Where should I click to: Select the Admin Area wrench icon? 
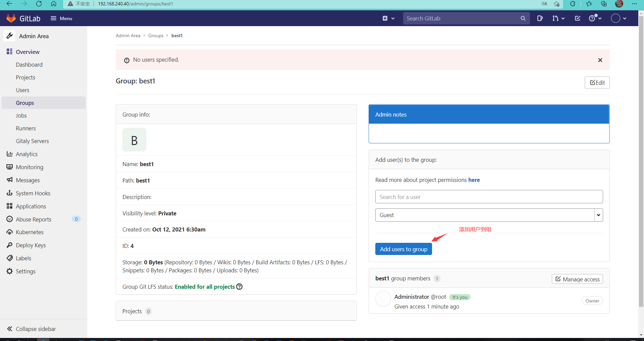10,36
